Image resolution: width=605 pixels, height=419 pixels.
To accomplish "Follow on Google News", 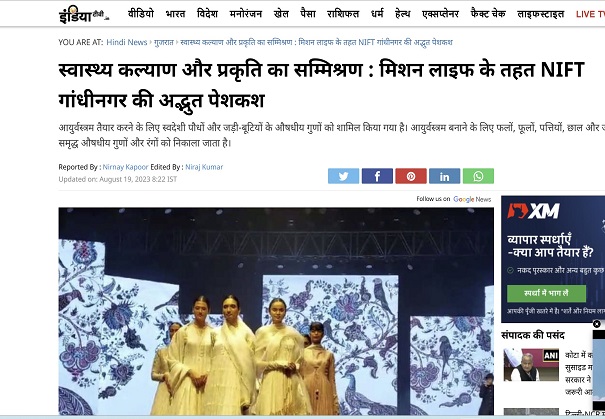I will tap(454, 199).
